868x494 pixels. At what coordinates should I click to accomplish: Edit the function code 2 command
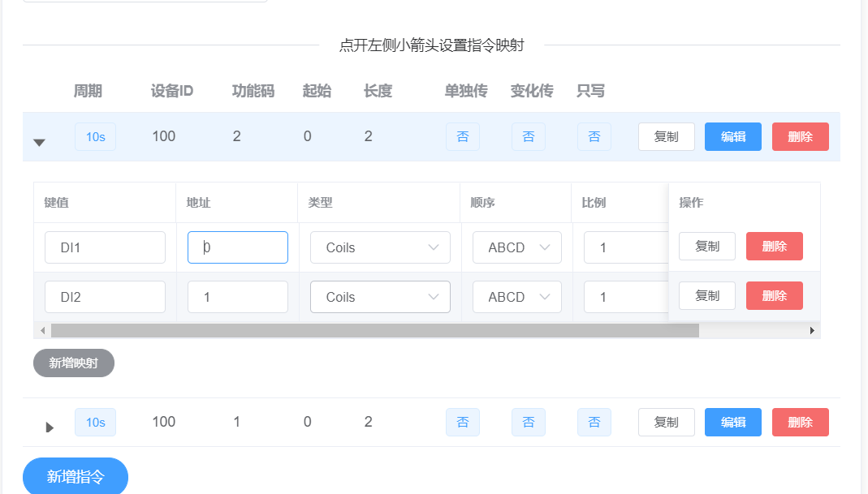pyautogui.click(x=733, y=136)
